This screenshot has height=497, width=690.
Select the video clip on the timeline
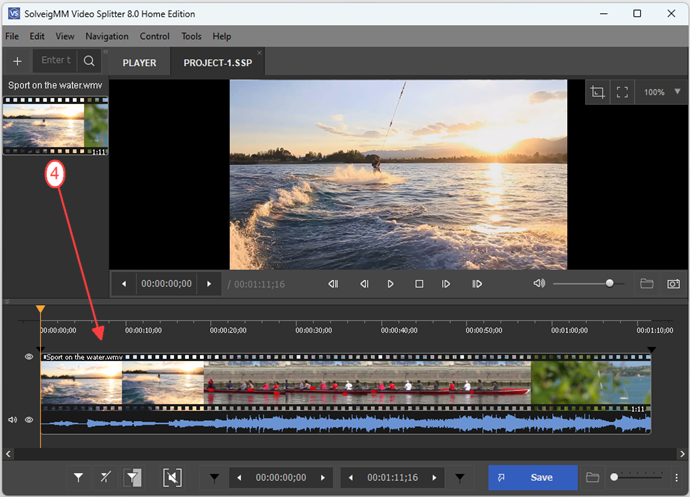pos(346,382)
